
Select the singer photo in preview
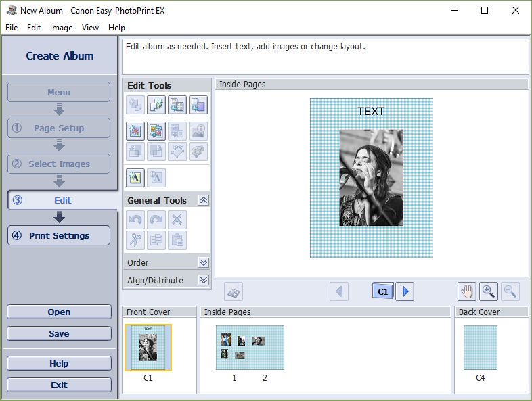pyautogui.click(x=372, y=178)
